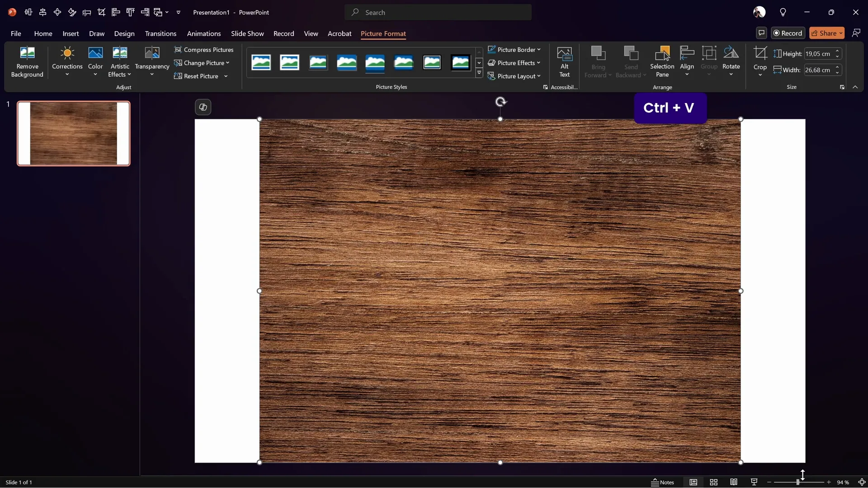Open the View tab
This screenshot has width=868, height=488.
311,33
